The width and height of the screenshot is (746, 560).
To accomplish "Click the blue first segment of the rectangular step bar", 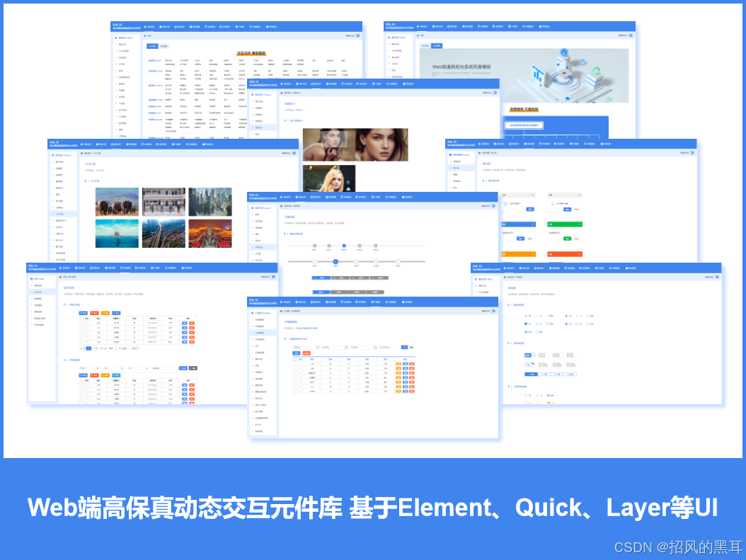I will tap(321, 278).
